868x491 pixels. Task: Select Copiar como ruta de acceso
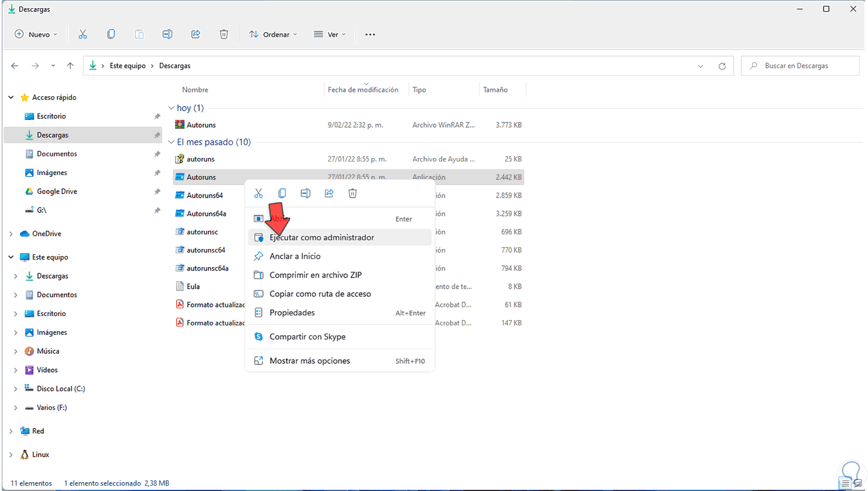(340, 294)
